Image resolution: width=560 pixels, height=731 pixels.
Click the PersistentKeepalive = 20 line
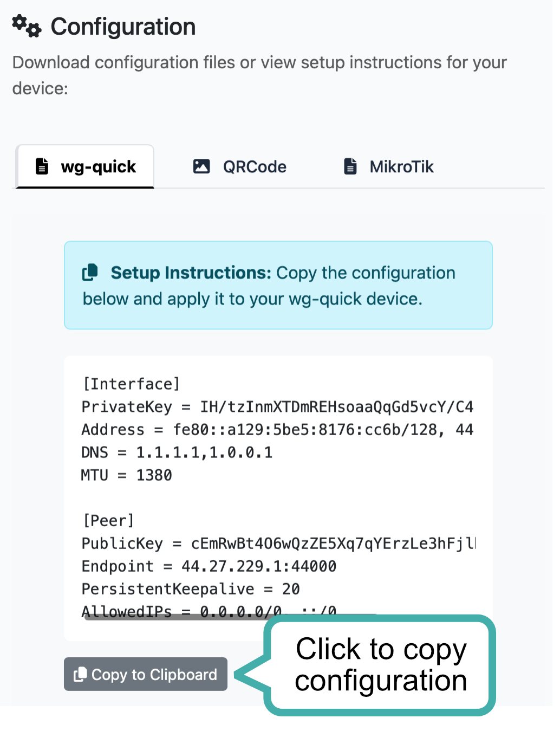(191, 589)
